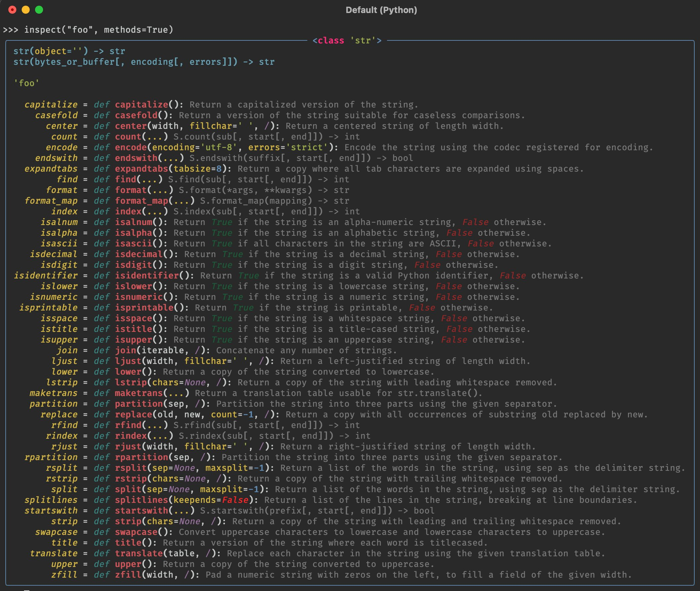Screen dimensions: 700x591
Task: Click the yellow 'rjust' attribute name
Action: (64, 447)
